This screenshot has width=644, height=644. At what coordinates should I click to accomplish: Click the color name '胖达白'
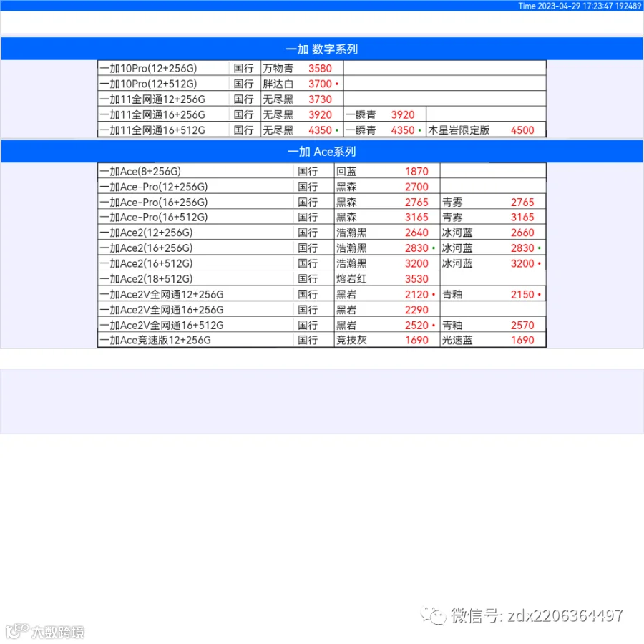pyautogui.click(x=278, y=84)
